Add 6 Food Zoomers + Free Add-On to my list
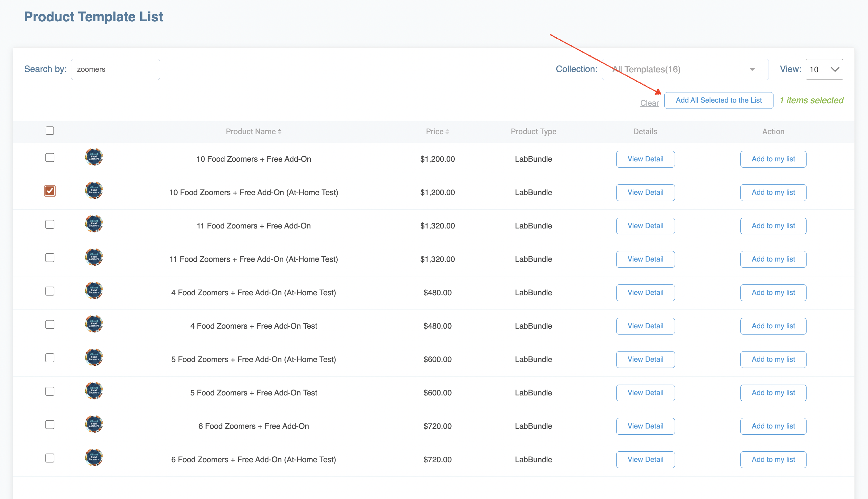Screen dimensions: 868x499 point(773,426)
